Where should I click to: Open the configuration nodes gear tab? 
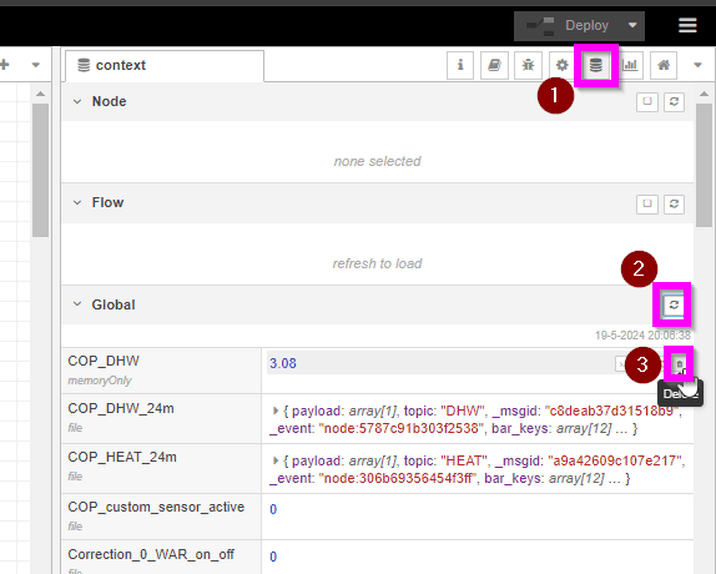(562, 65)
